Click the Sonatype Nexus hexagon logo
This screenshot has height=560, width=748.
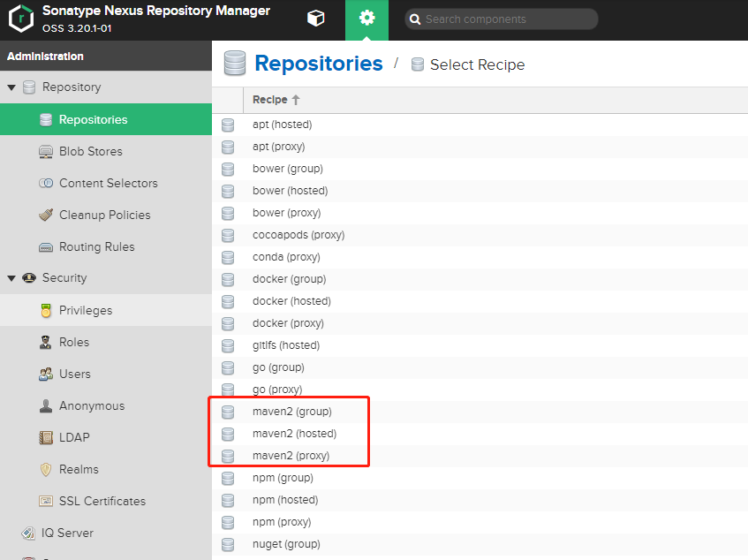pyautogui.click(x=21, y=19)
